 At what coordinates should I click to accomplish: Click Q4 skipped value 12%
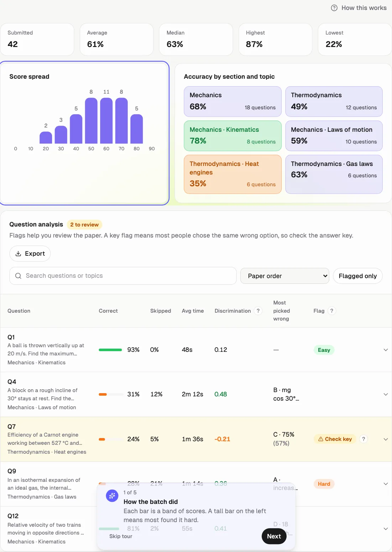point(156,394)
